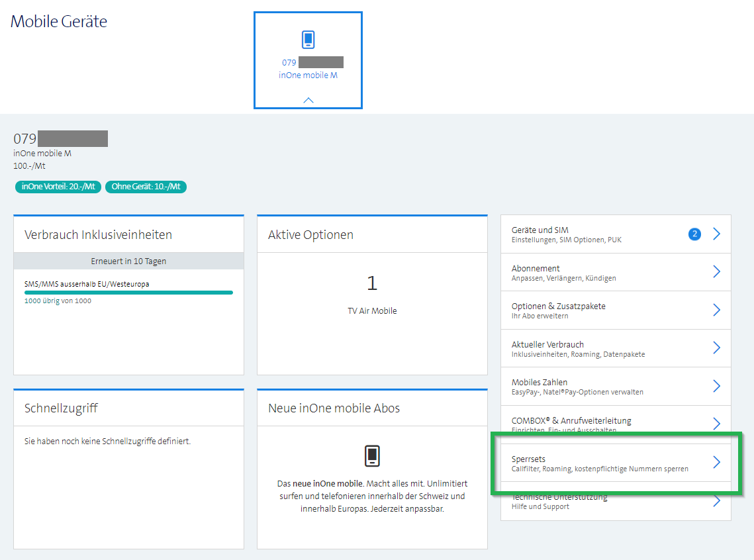Click the inOne Vorteil: 20.-/Mt badge

coord(58,187)
